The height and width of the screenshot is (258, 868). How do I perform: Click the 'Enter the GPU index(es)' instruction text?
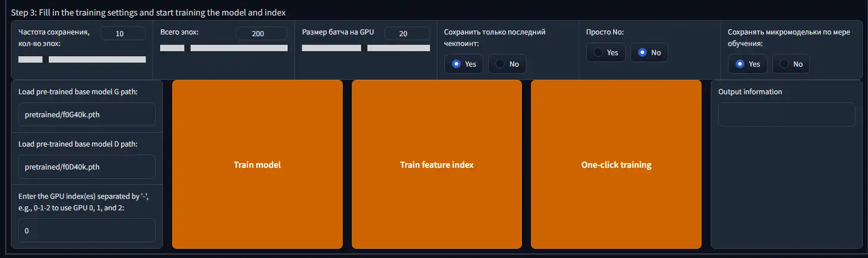click(x=84, y=202)
